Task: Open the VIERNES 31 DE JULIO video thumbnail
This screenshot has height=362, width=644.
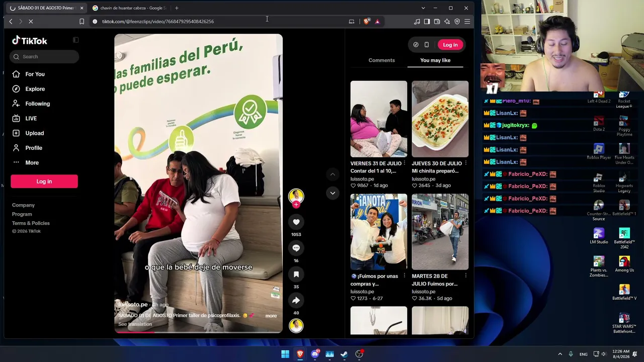Action: tap(379, 119)
